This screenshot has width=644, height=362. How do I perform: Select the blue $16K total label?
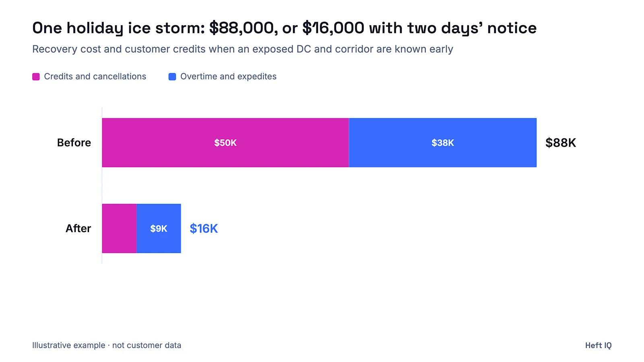tap(204, 228)
